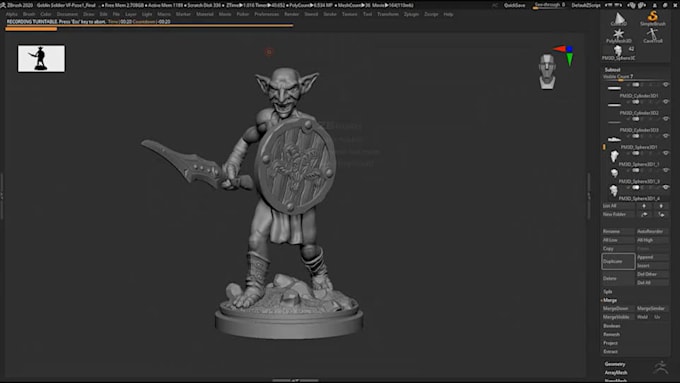Image resolution: width=680 pixels, height=383 pixels.
Task: Click the ZBrush figure logo at panel bottom
Action: coord(661,367)
